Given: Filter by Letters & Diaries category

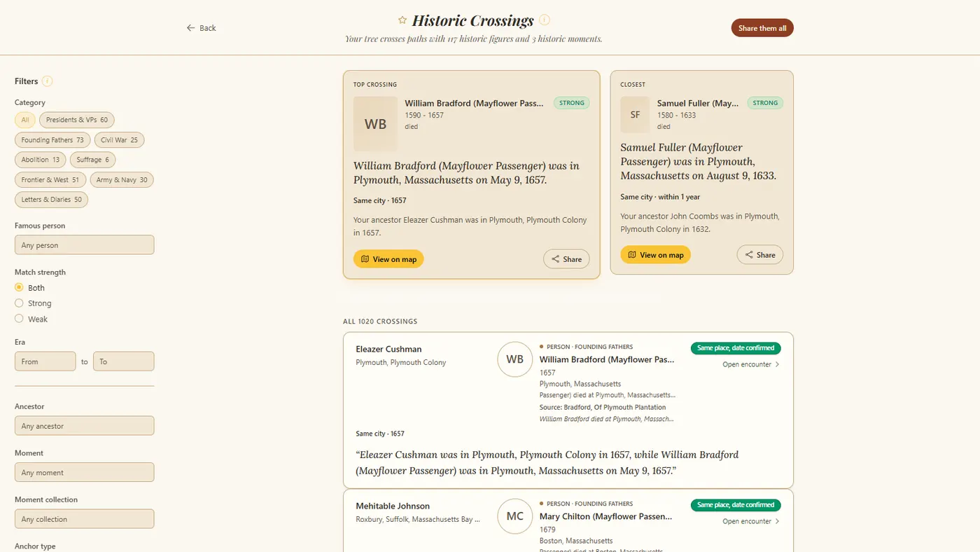Looking at the screenshot, I should (x=52, y=200).
